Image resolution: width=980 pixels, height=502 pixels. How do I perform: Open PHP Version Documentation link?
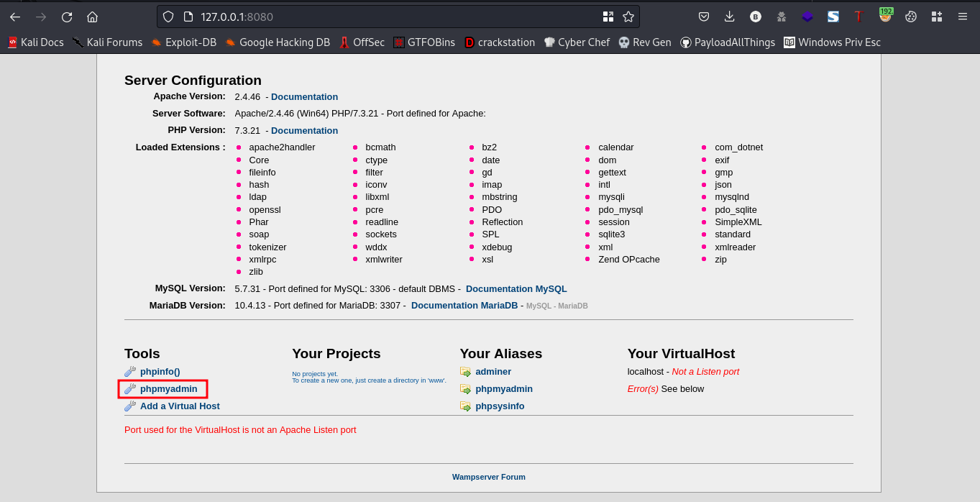(304, 130)
